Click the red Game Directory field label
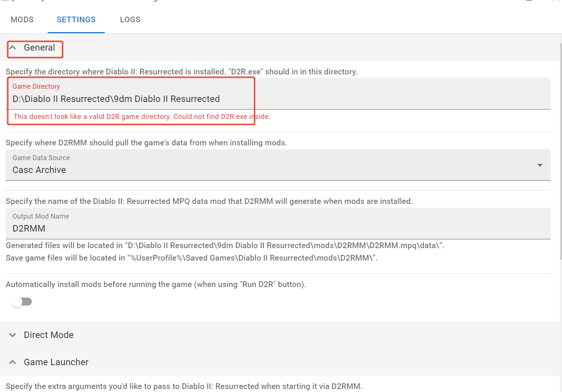This screenshot has width=562, height=392. 36,86
